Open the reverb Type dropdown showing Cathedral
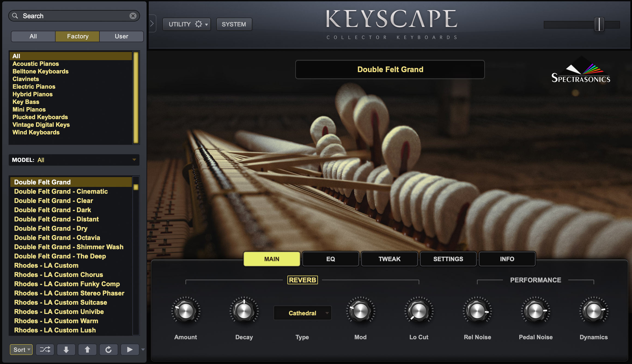Screen dimensions: 632x364 coord(302,313)
